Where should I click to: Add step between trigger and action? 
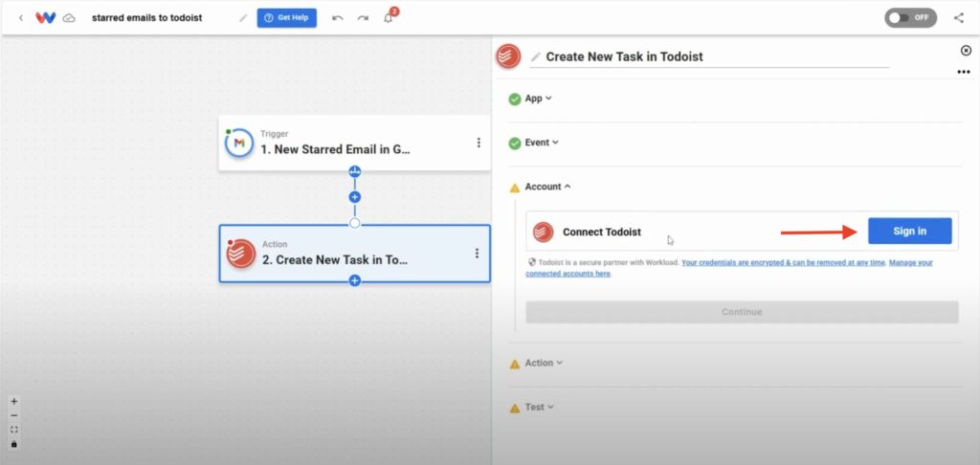pos(354,197)
